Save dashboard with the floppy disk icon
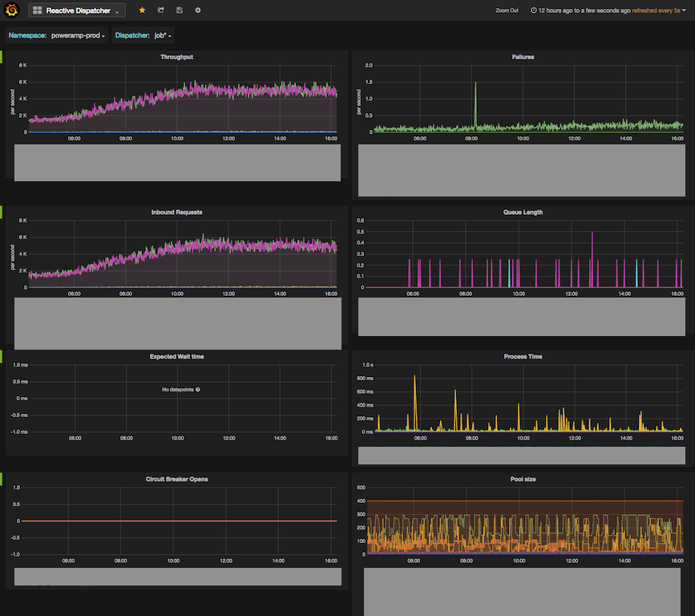The height and width of the screenshot is (616, 695). [180, 10]
